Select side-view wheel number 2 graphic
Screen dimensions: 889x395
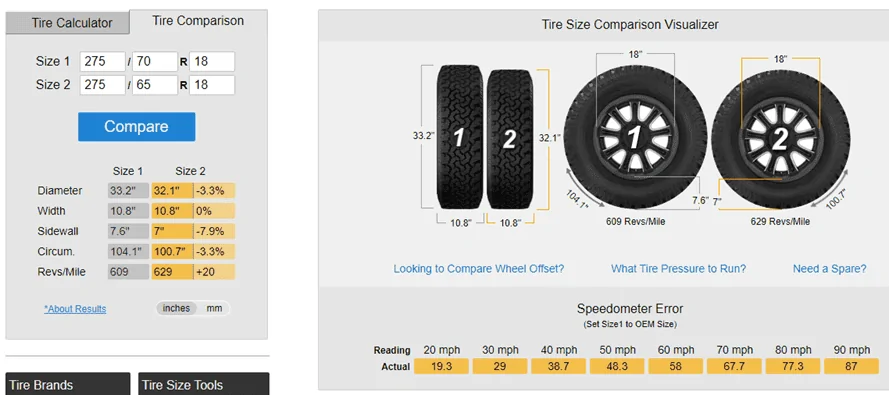pyautogui.click(x=781, y=139)
